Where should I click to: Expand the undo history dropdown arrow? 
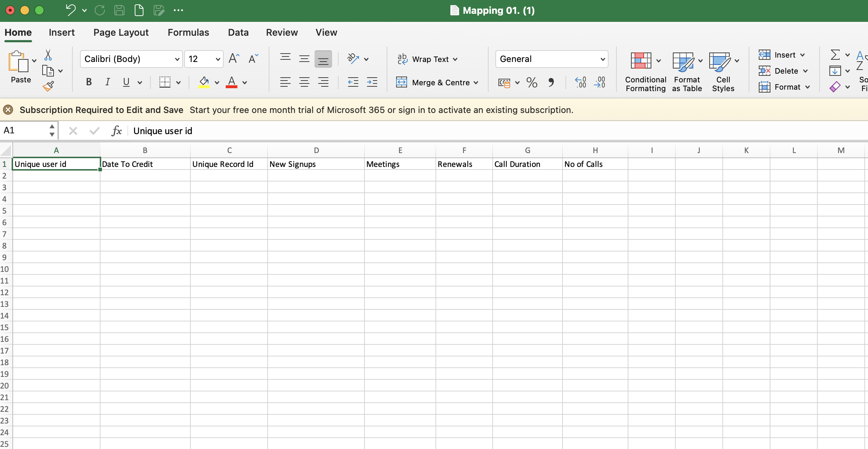pos(84,11)
